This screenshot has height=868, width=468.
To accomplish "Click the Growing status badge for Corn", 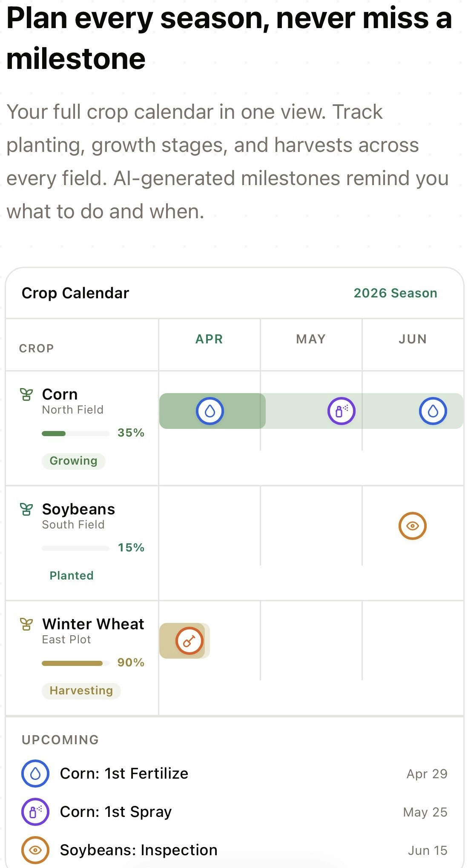I will pos(73,461).
